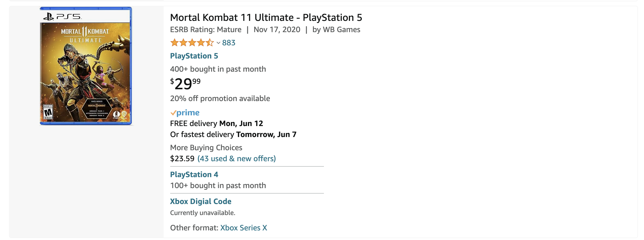Click the hexagonal 'Includes' badge on cover
Screen dimensions: 644x240
click(97, 109)
